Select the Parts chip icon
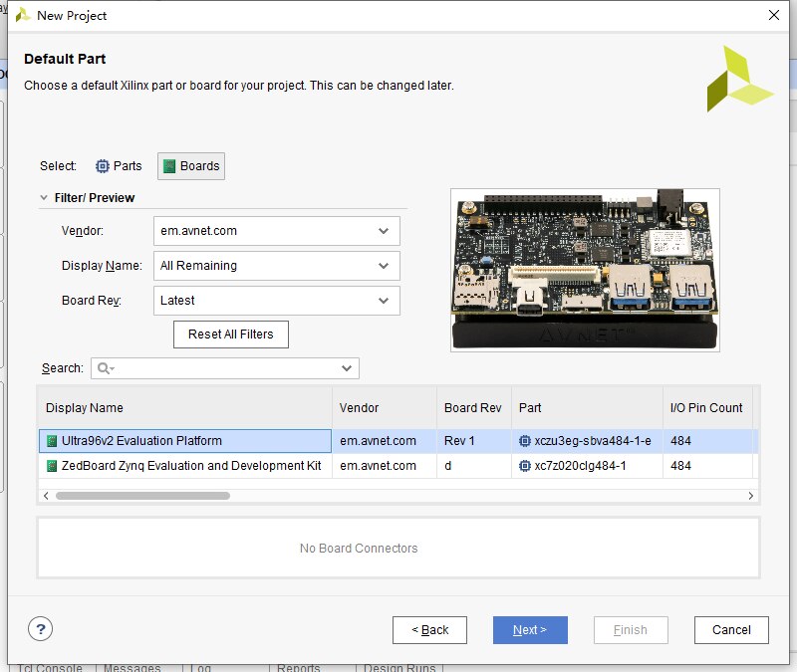 (x=103, y=166)
